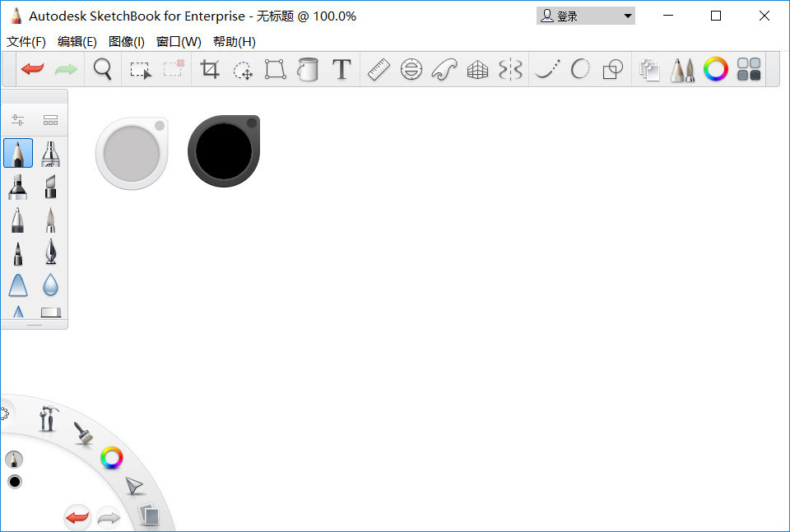Screen dimensions: 790x532
Task: Select the Felt tip pen brush
Action: point(17,253)
